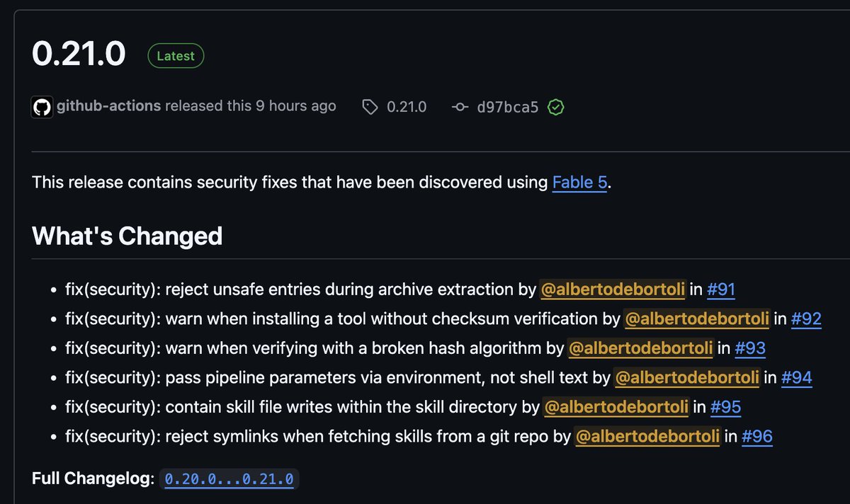The image size is (850, 504).
Task: Open the github-actions author link
Action: 109,106
